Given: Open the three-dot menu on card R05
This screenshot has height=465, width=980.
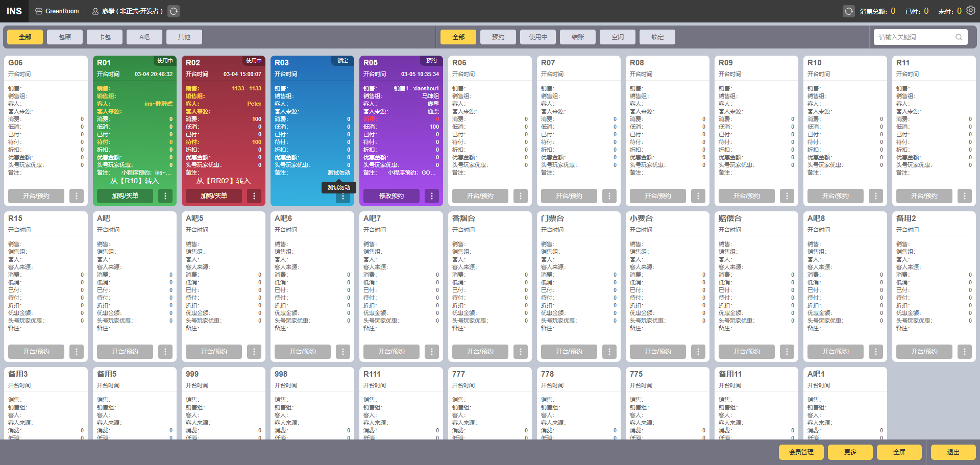Looking at the screenshot, I should [432, 196].
